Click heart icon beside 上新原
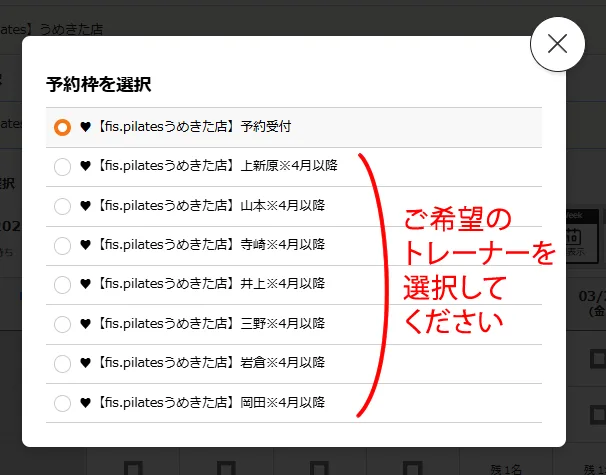This screenshot has height=475, width=606. [85, 166]
